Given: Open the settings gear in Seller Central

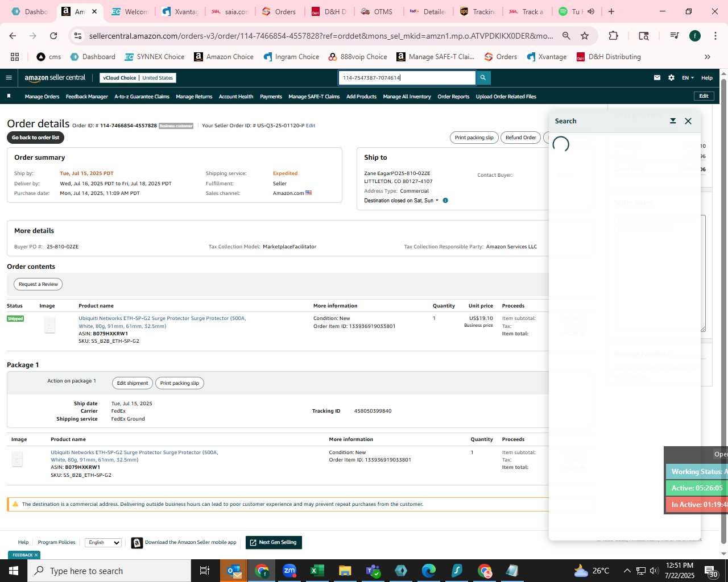Looking at the screenshot, I should tap(671, 78).
